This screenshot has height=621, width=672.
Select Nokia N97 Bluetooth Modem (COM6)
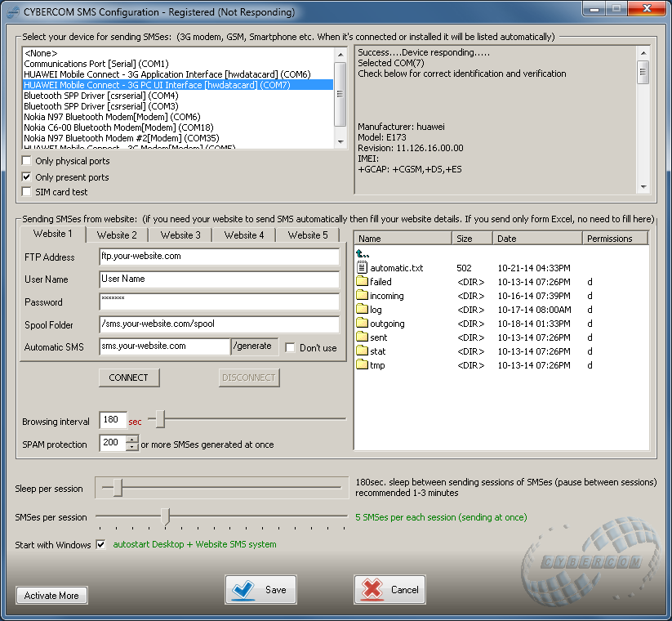[x=178, y=117]
